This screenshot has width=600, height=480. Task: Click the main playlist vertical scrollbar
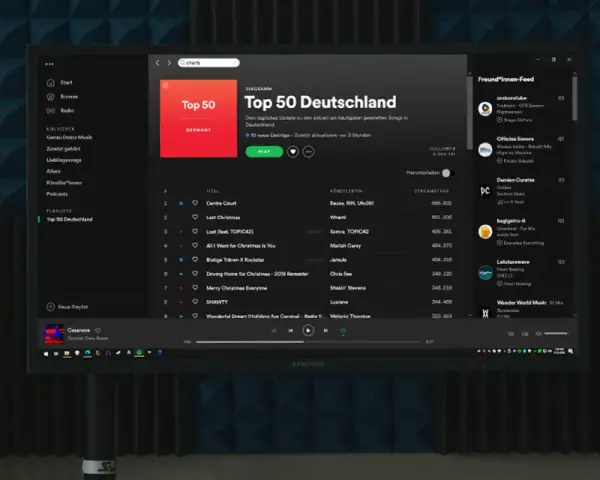click(x=470, y=112)
